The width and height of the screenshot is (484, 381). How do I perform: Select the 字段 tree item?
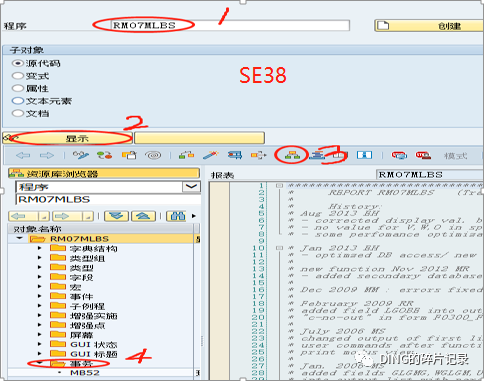(x=81, y=277)
